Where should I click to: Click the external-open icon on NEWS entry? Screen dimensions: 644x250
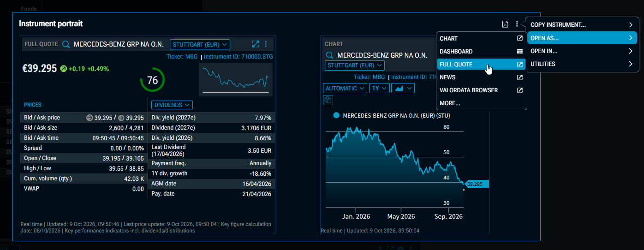[520, 77]
